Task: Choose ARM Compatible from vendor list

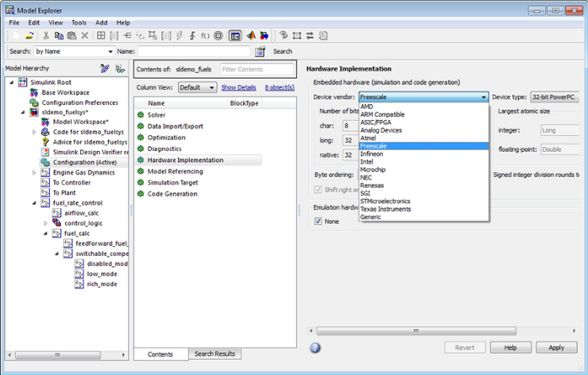Action: [x=424, y=114]
